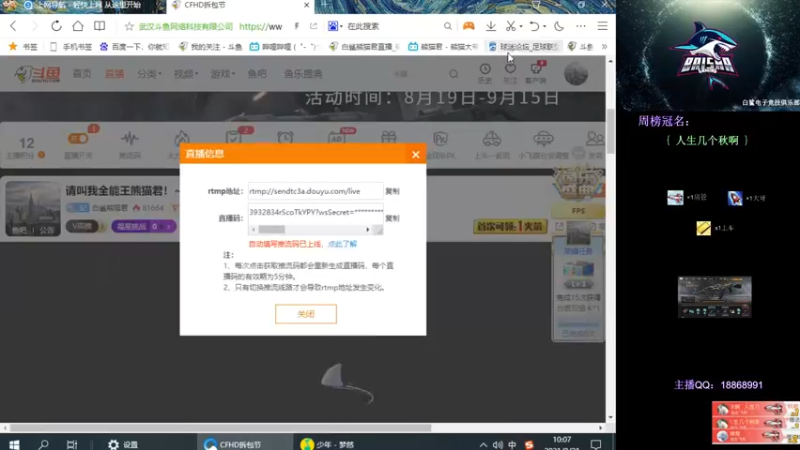The height and width of the screenshot is (450, 800).
Task: Open the downloads arrow icon
Action: [490, 26]
